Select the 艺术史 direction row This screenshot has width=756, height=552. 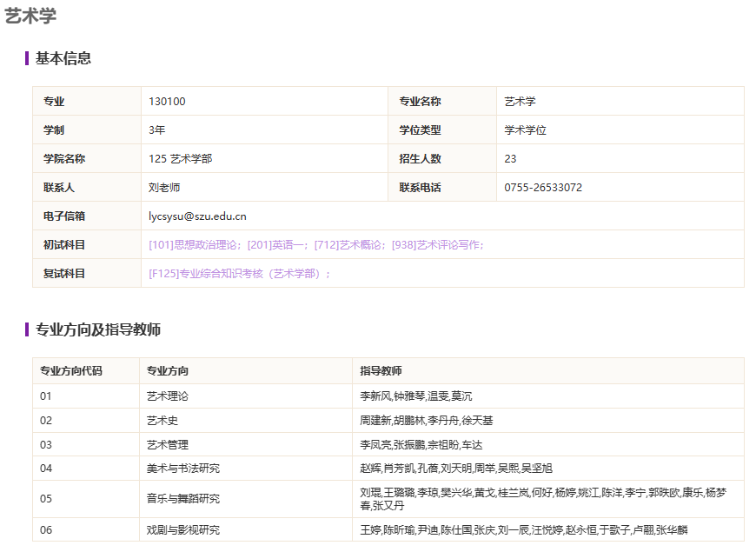pyautogui.click(x=162, y=421)
